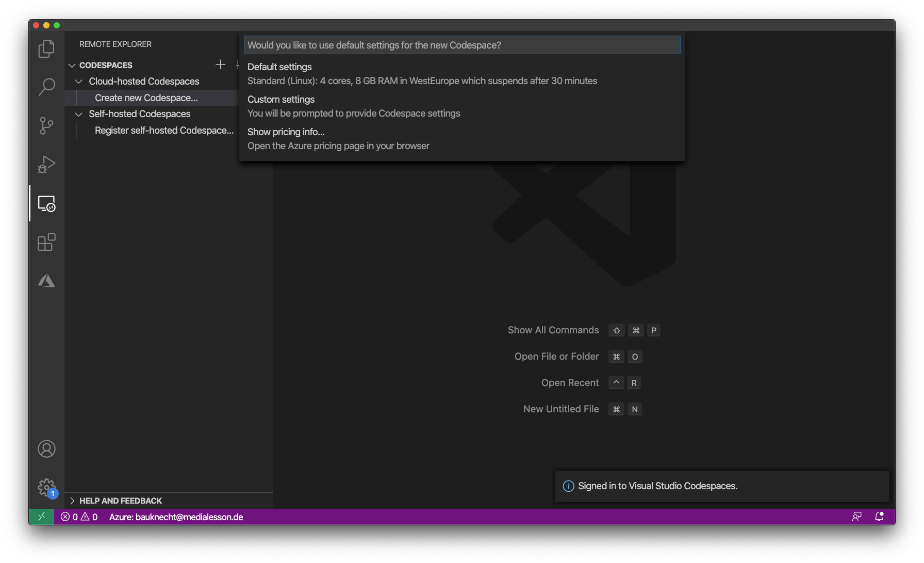Viewport: 924px width, 563px height.
Task: Click the remote connection indicator in status bar
Action: pos(41,517)
